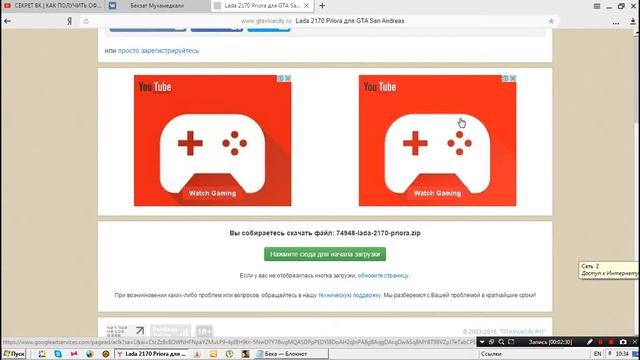Viewport: 640px width, 360px height.
Task: Activate Lada 2170 Priora taskbar window button
Action: (151, 354)
